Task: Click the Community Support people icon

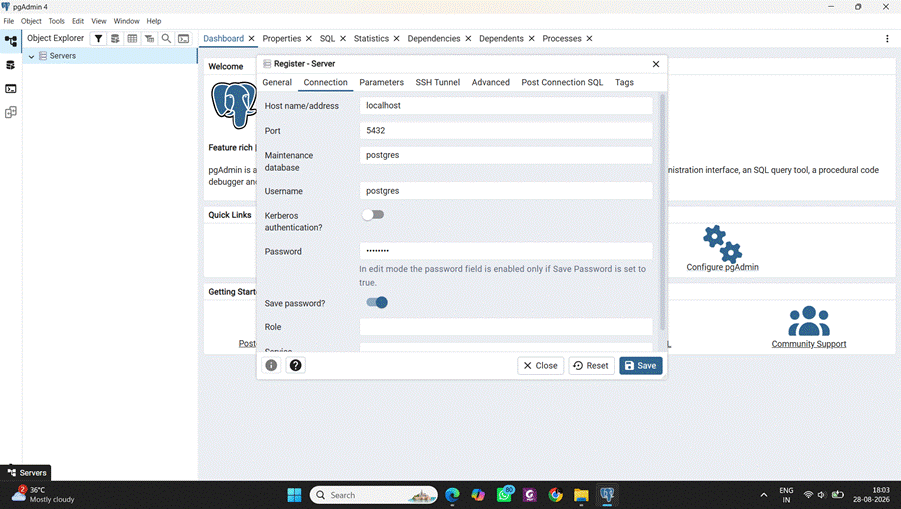Action: [x=808, y=321]
